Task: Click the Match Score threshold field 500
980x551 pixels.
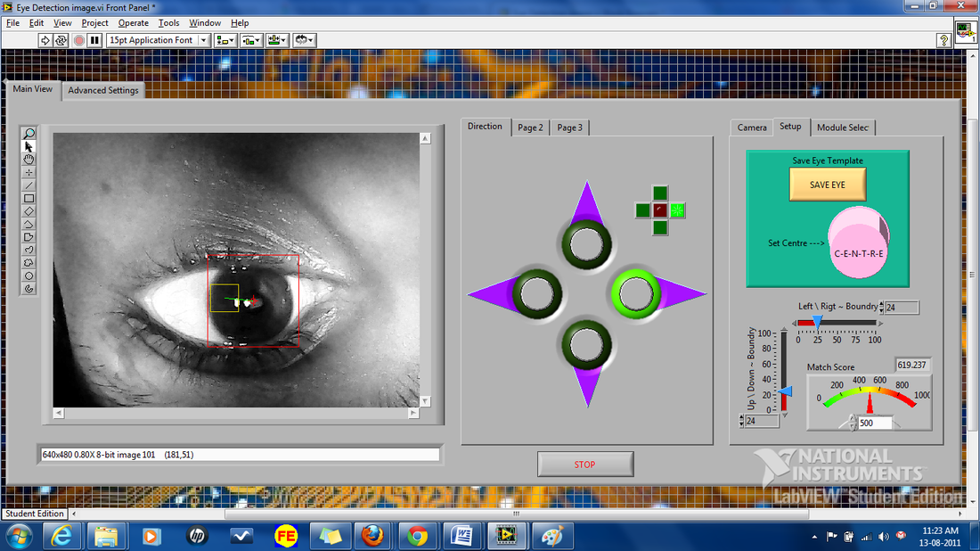Action: pos(874,424)
